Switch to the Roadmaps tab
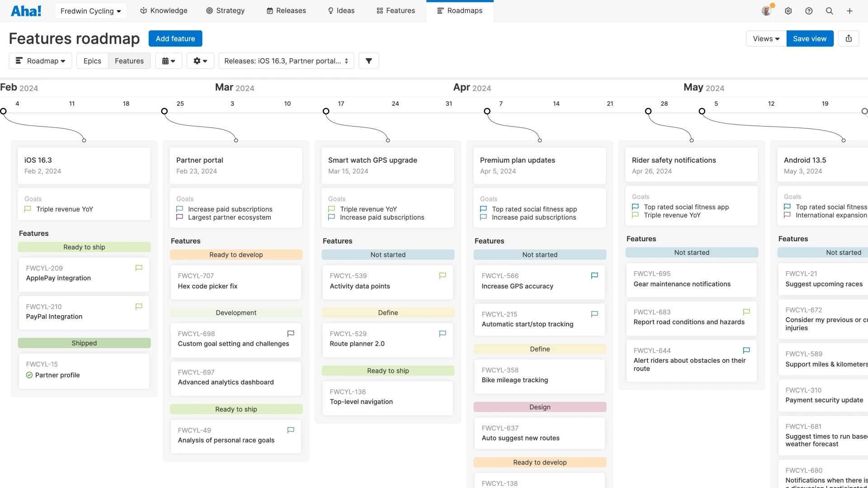 (x=460, y=10)
